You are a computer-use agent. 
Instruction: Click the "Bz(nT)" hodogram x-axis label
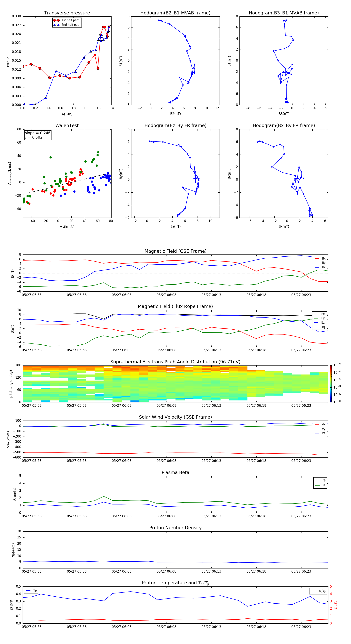[x=175, y=227]
